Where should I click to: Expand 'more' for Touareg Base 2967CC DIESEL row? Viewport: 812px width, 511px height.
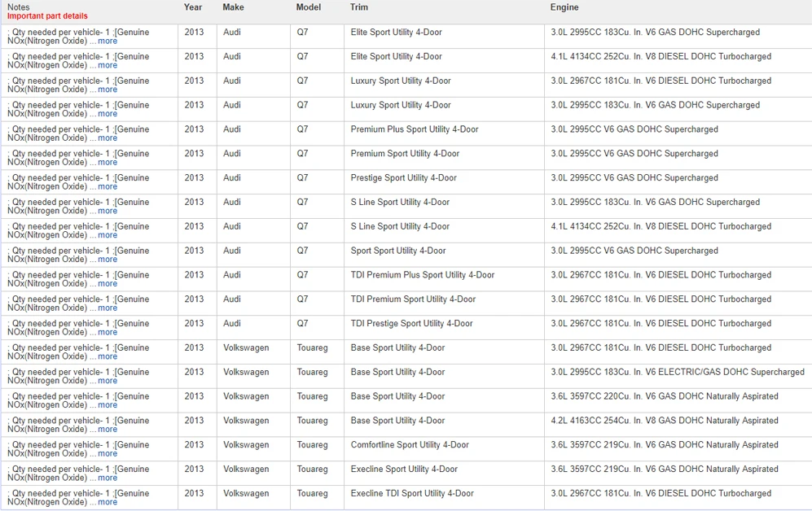108,357
